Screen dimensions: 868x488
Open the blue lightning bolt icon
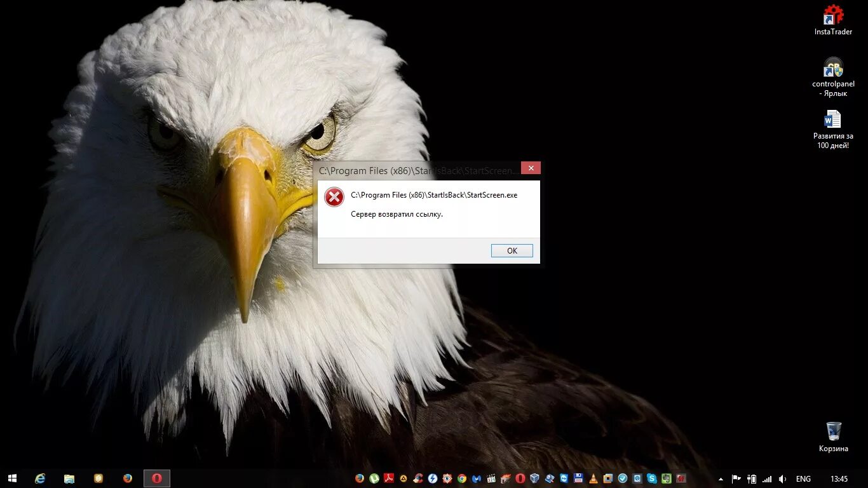432,478
